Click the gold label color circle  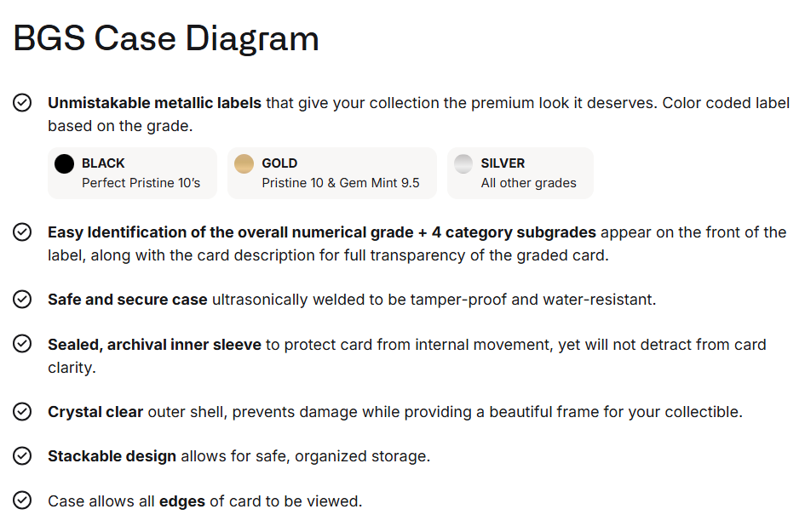(x=244, y=163)
